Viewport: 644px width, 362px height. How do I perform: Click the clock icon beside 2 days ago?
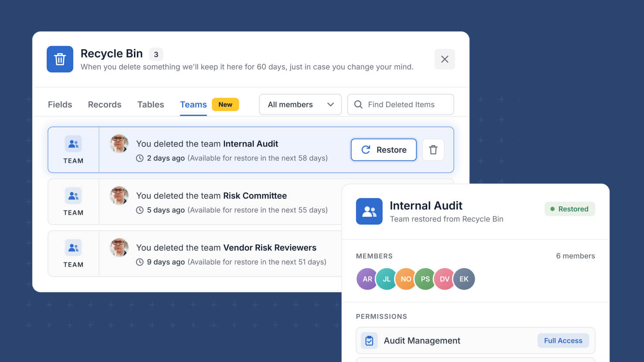(x=140, y=158)
